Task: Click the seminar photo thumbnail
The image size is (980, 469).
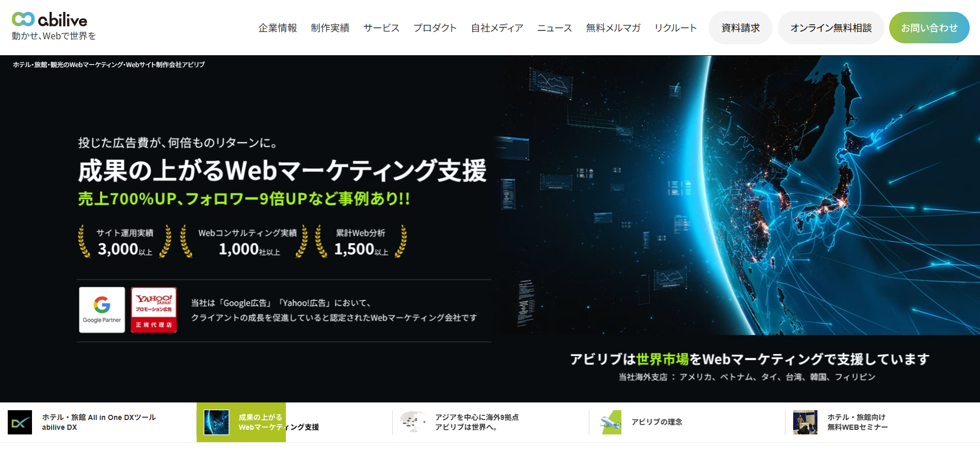Action: coord(805,422)
